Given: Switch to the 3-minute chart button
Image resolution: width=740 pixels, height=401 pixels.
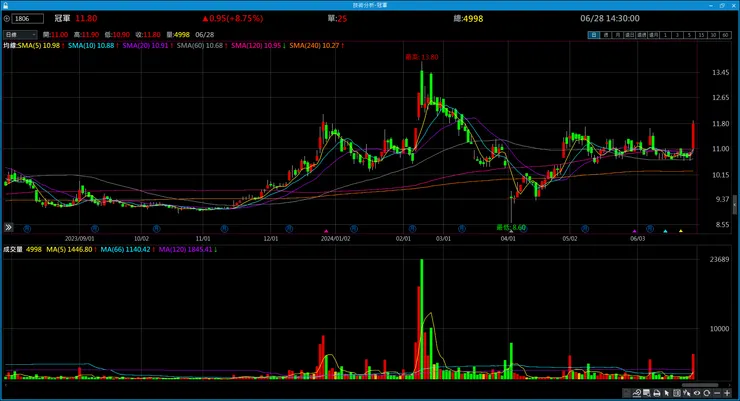Looking at the screenshot, I should (x=678, y=35).
